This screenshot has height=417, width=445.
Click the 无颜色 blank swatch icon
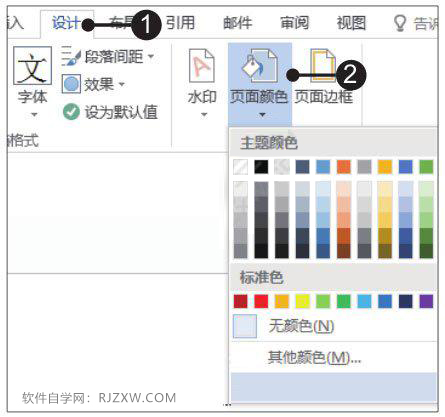(x=245, y=326)
